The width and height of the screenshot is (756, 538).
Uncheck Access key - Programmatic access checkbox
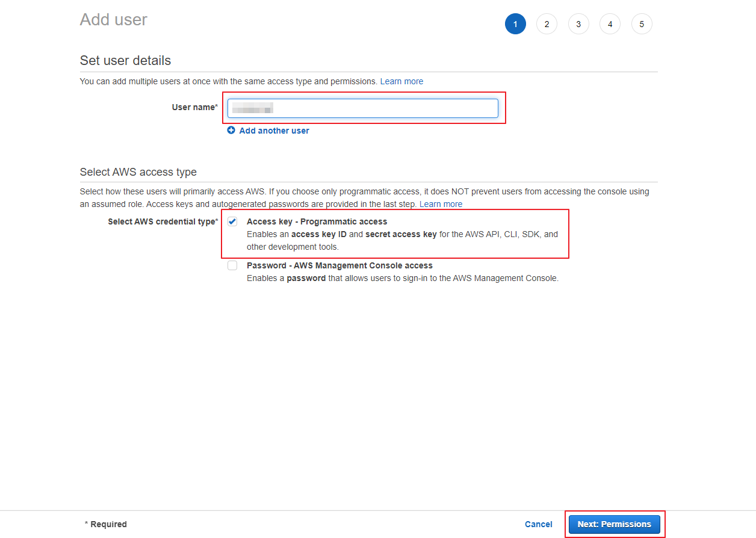coord(232,221)
